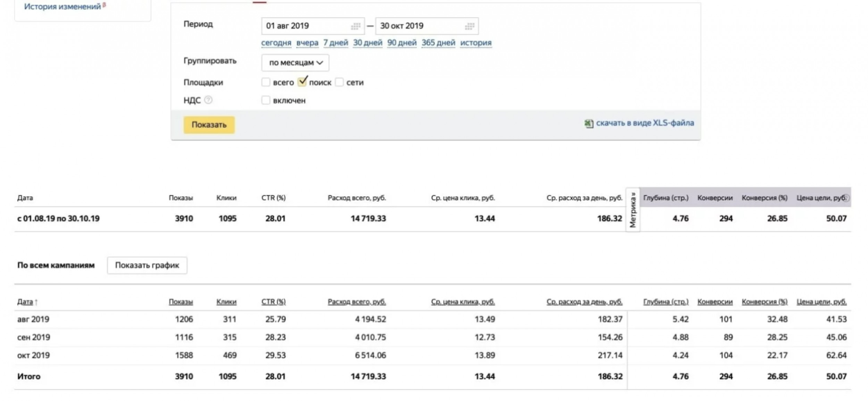Enable the сети placements checkbox
The image size is (868, 401).
(339, 82)
